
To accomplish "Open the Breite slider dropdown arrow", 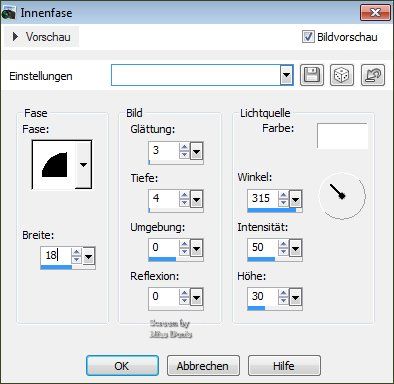I will coord(89,256).
